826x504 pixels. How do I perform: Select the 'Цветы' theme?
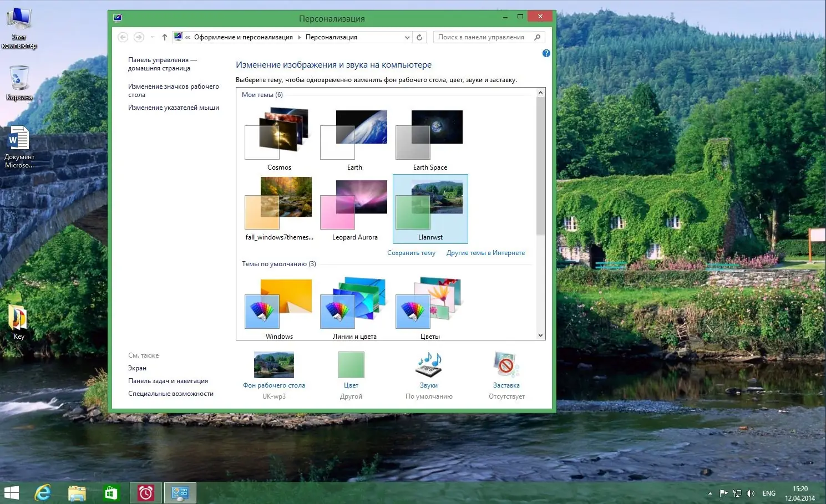click(430, 308)
